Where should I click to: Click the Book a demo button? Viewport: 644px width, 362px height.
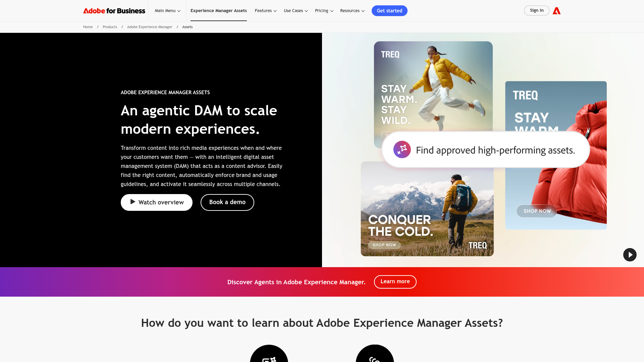227,202
